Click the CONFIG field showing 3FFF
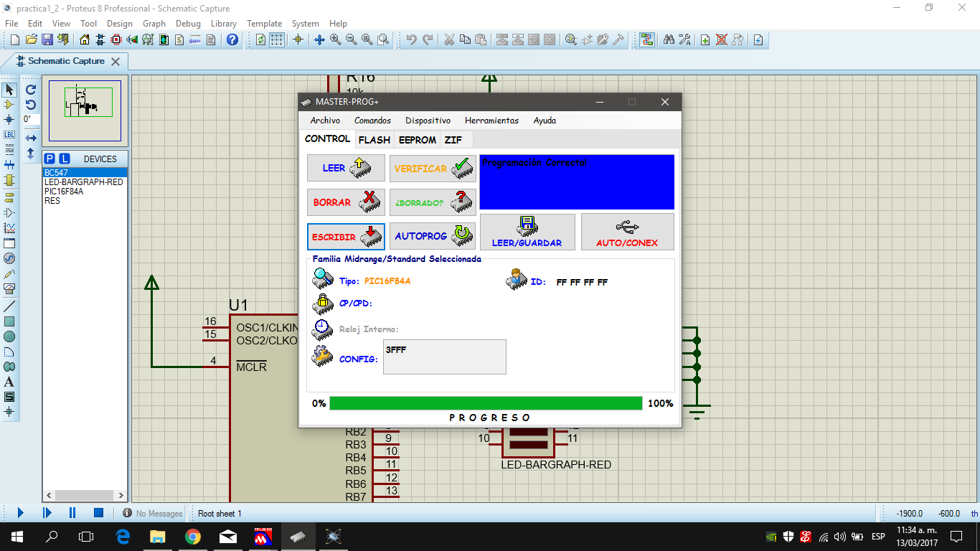980x551 pixels. pos(445,357)
